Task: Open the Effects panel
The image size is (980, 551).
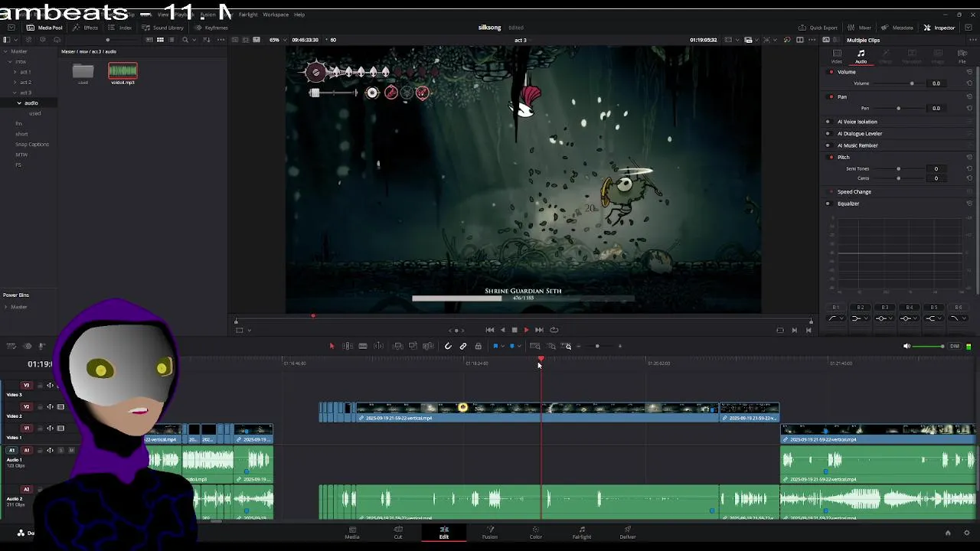Action: 86,28
